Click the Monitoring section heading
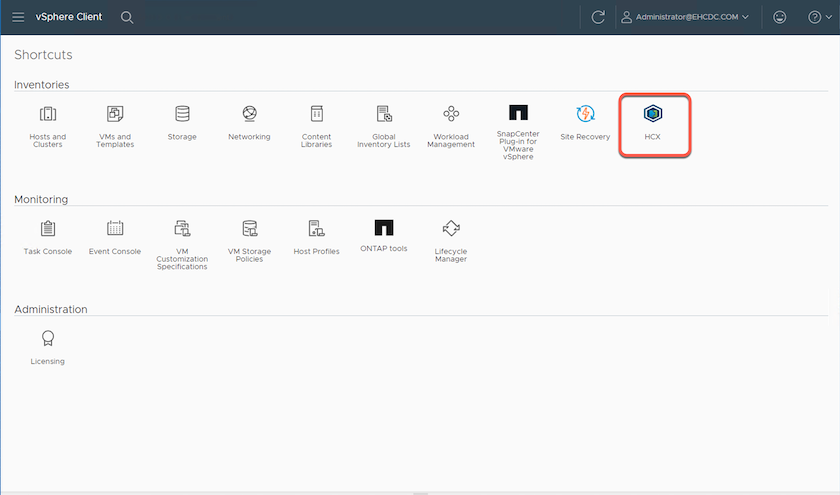This screenshot has width=840, height=495. (41, 199)
